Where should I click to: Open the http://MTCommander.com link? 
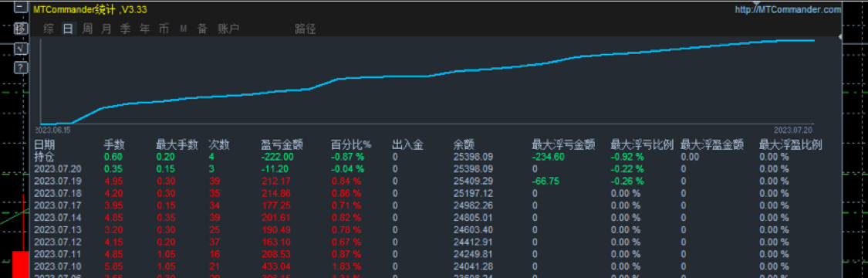788,9
